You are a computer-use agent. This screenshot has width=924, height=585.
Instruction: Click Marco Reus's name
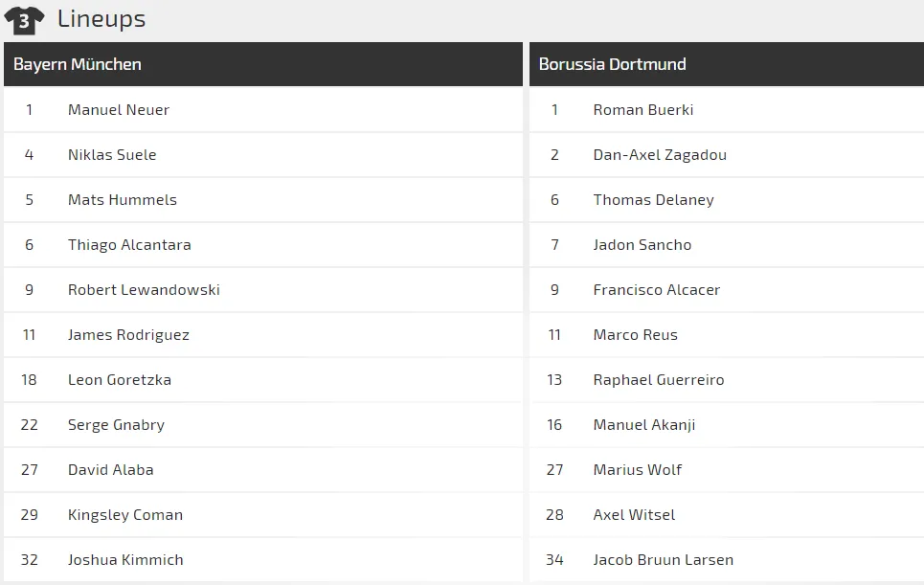[x=636, y=335]
